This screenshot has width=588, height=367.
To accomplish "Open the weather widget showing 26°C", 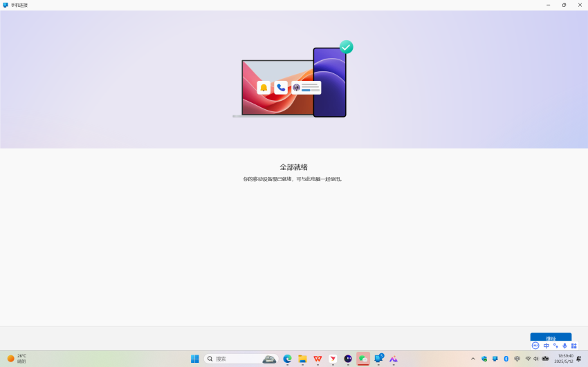I will [17, 359].
